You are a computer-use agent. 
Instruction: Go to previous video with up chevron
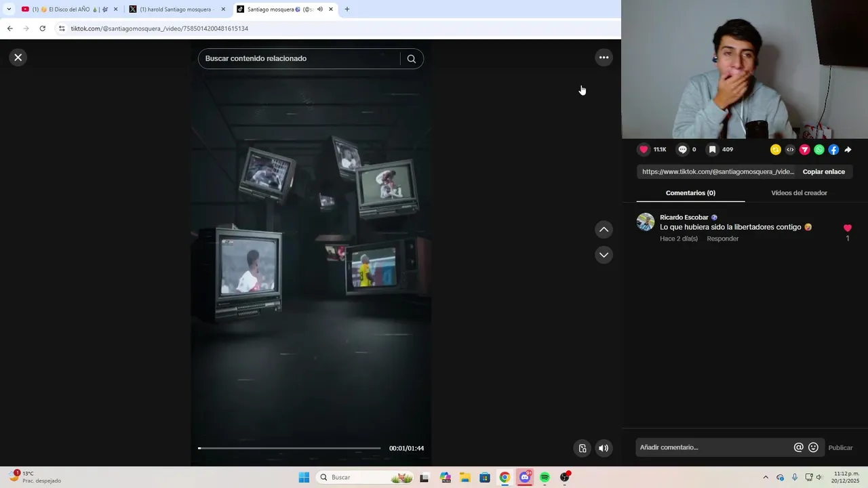click(x=604, y=230)
